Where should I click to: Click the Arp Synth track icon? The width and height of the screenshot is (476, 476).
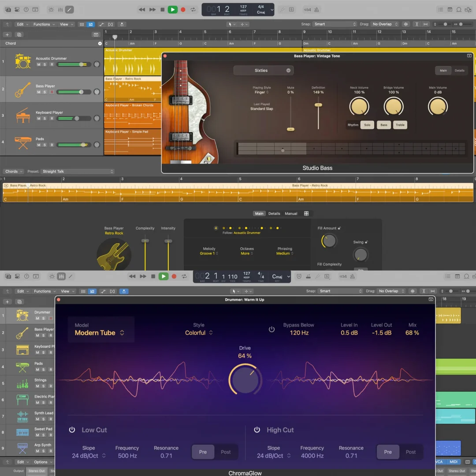pos(22,448)
